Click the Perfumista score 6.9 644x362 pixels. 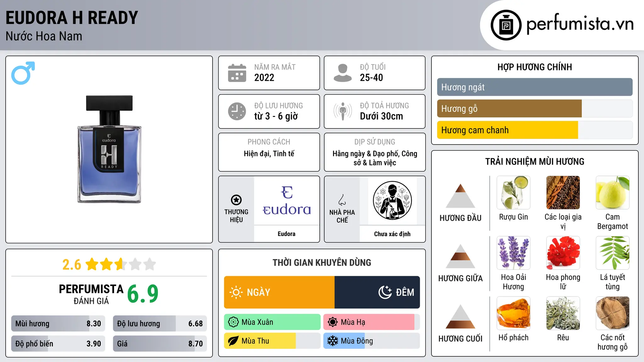(x=143, y=294)
